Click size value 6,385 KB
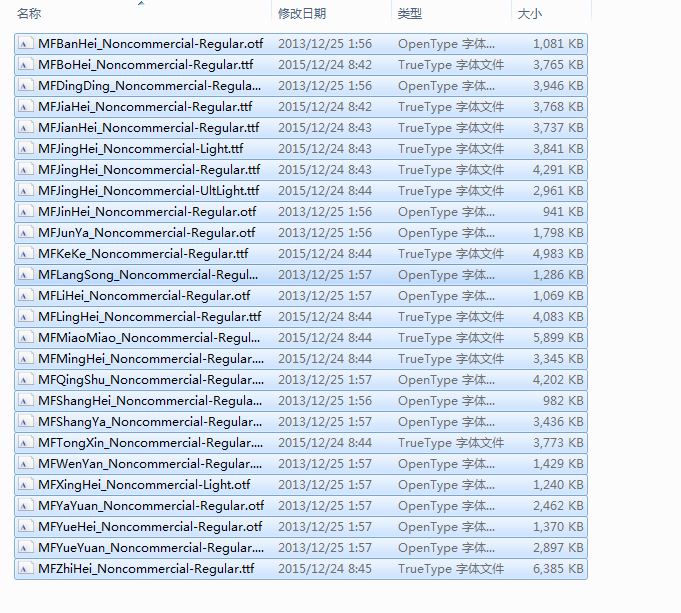The image size is (681, 613). (x=558, y=569)
